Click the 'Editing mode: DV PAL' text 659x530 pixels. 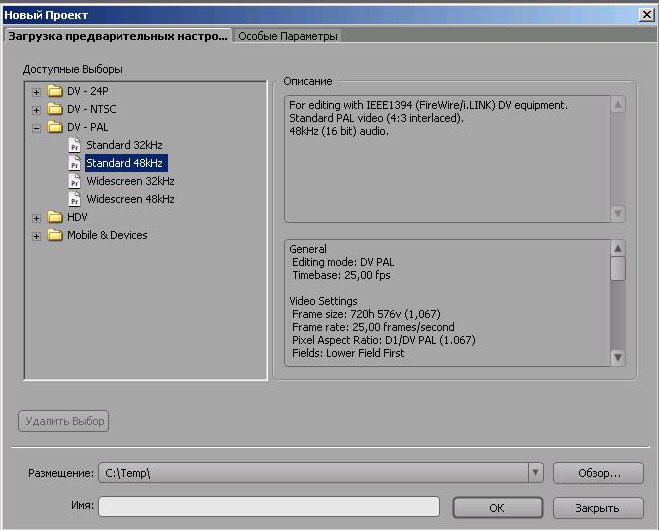pyautogui.click(x=343, y=262)
